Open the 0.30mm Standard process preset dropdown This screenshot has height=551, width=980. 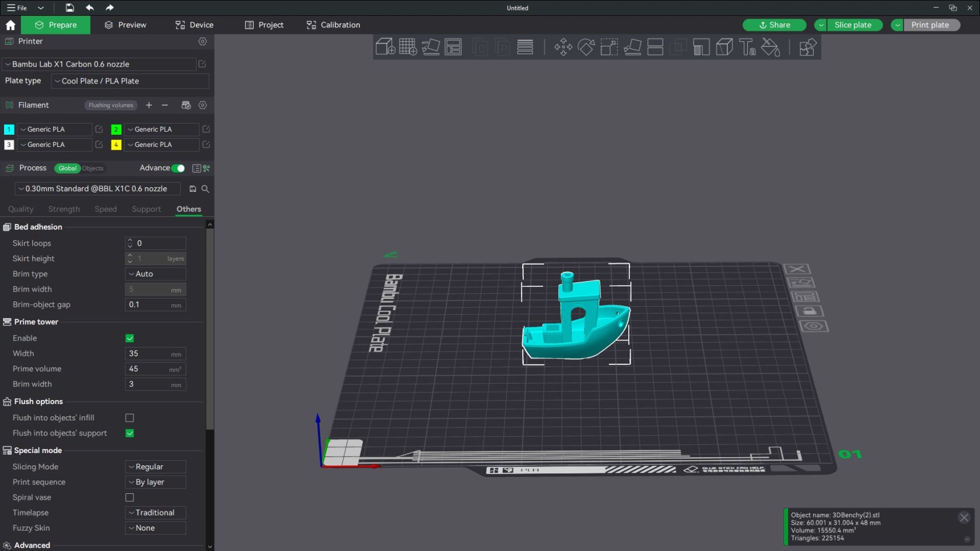(97, 189)
